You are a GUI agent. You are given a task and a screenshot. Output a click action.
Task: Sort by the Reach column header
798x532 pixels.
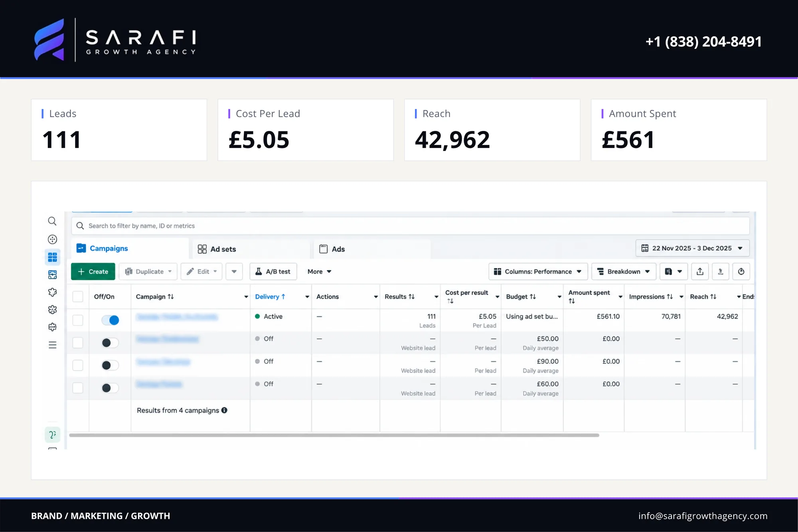click(x=703, y=297)
